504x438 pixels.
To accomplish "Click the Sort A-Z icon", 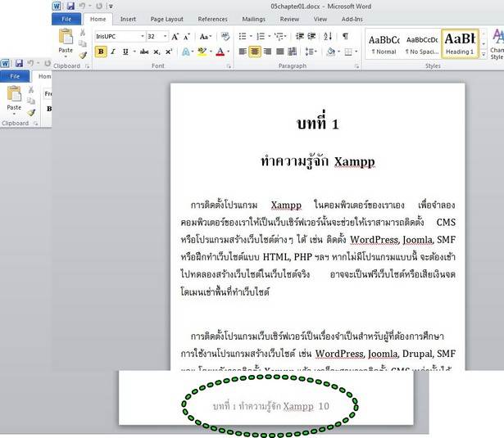I will (x=328, y=36).
